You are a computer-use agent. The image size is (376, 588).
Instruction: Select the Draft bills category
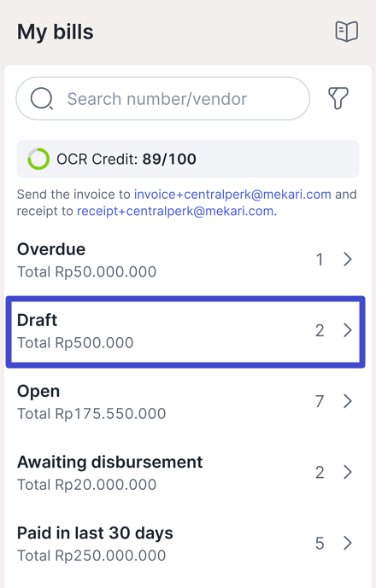[x=186, y=331]
